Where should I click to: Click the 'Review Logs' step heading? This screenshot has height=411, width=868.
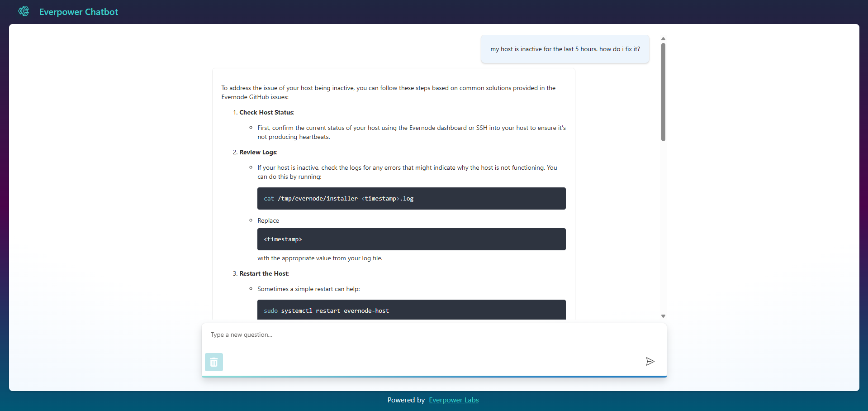[x=258, y=152]
